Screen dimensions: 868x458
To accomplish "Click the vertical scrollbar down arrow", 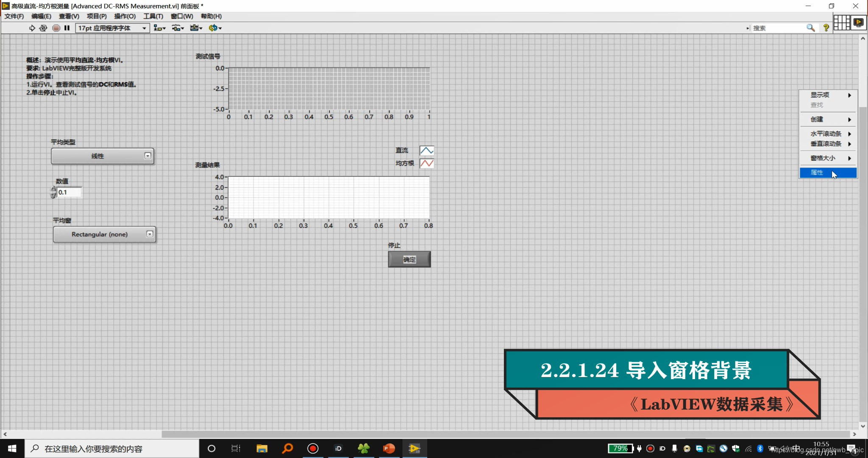I will coord(863,426).
